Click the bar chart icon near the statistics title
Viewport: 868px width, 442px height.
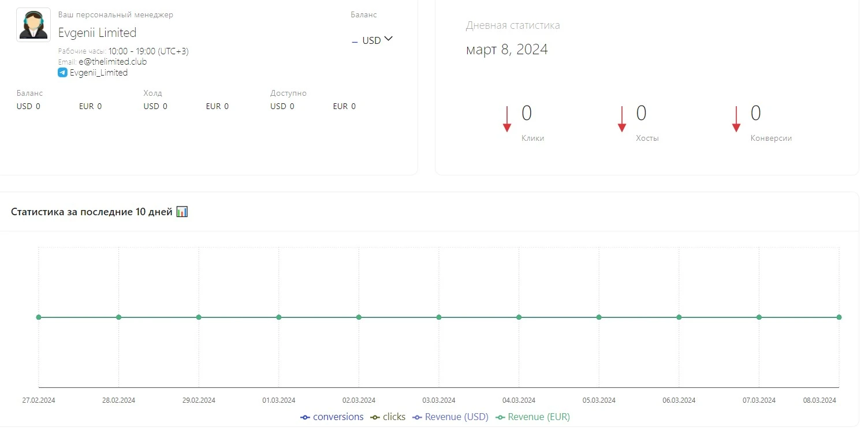pyautogui.click(x=182, y=212)
